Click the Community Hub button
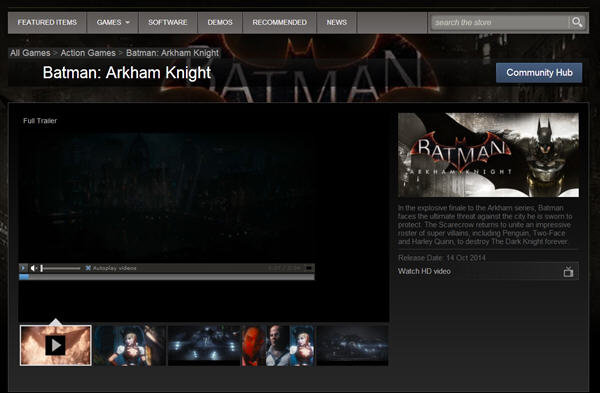The width and height of the screenshot is (600, 393). click(539, 73)
